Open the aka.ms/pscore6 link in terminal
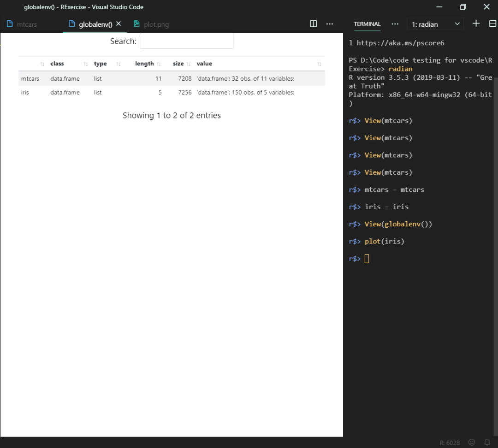This screenshot has height=448, width=498. tap(400, 43)
